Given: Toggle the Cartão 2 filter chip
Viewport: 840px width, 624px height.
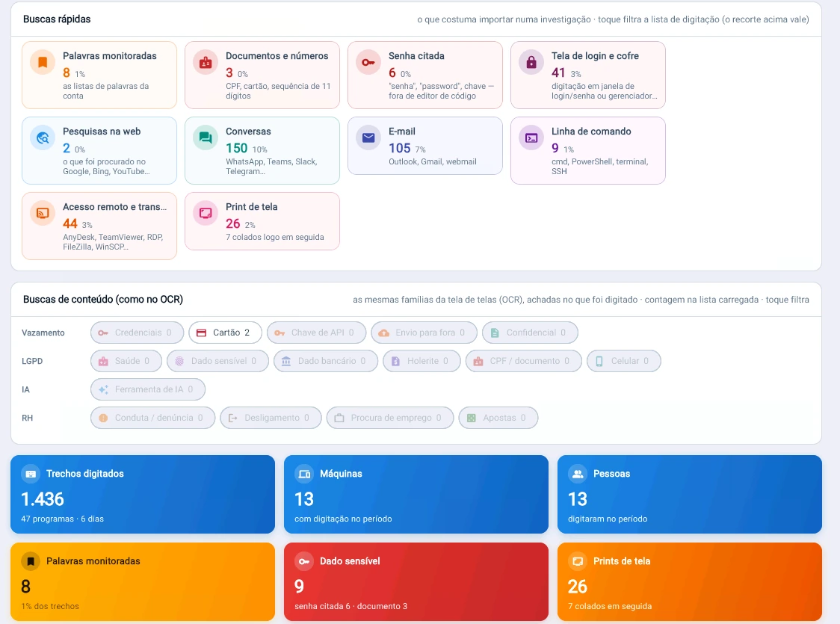Looking at the screenshot, I should [225, 333].
